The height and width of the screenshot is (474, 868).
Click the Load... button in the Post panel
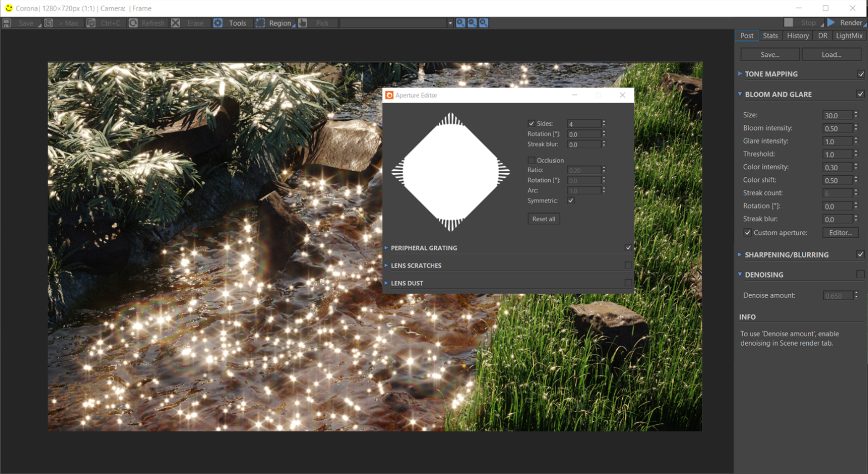coord(831,55)
